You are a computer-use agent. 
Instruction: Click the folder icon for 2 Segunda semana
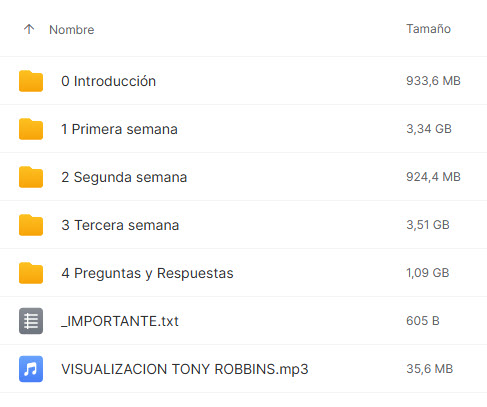pos(31,177)
